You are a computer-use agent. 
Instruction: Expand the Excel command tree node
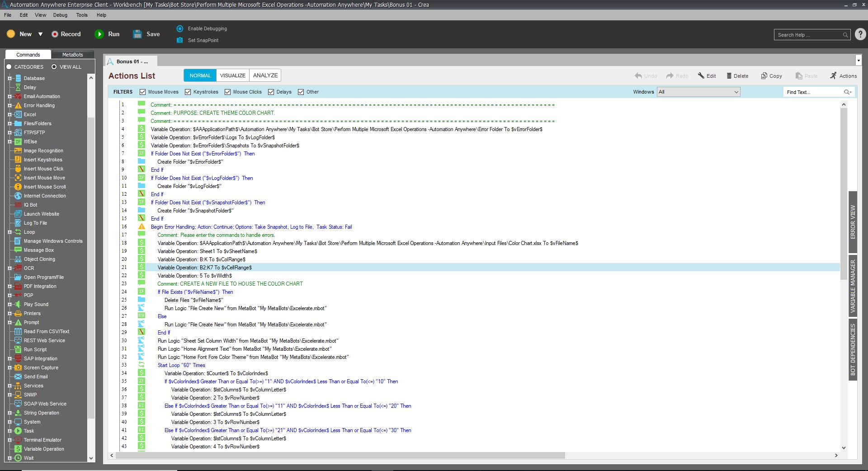coord(9,114)
